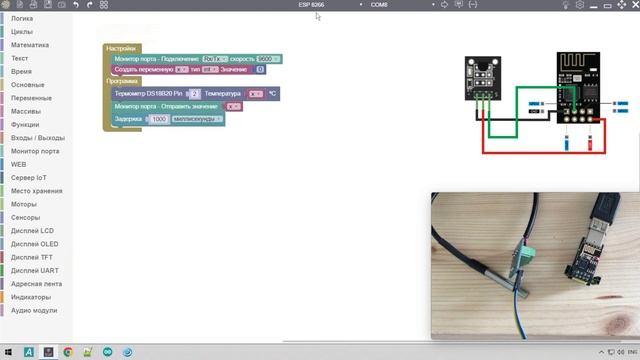
Task: Click the curly-braces code view icon
Action: point(473,4)
